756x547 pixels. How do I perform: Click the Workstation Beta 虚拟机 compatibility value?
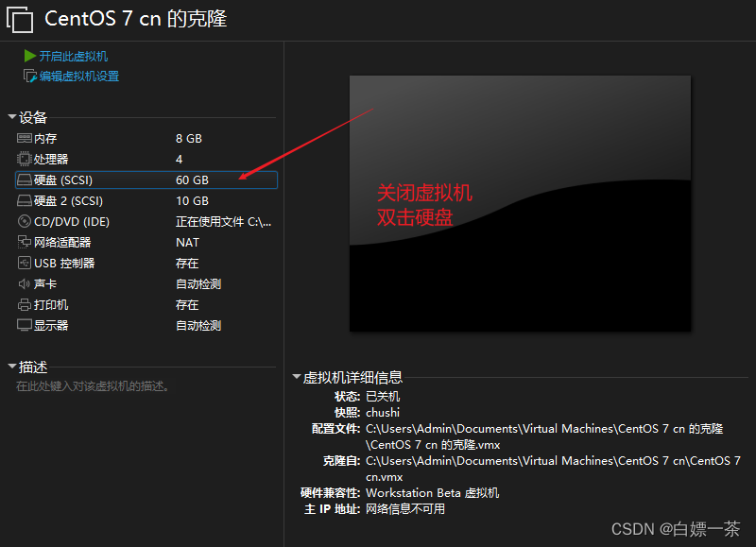coord(433,492)
